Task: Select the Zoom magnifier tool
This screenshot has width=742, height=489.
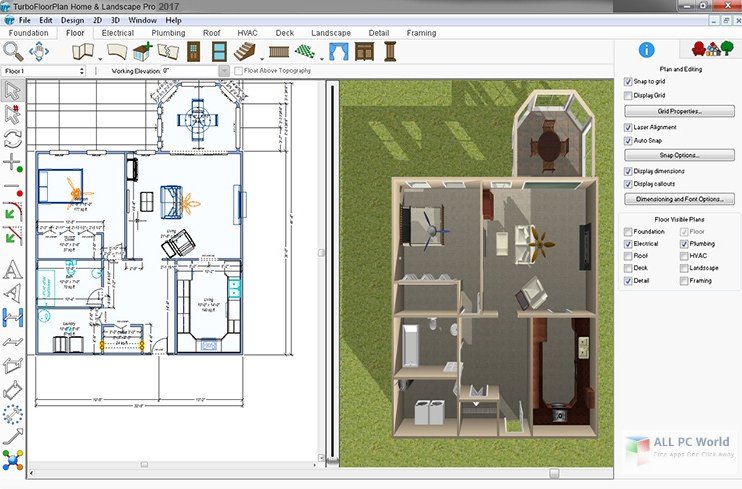Action: coord(13,51)
